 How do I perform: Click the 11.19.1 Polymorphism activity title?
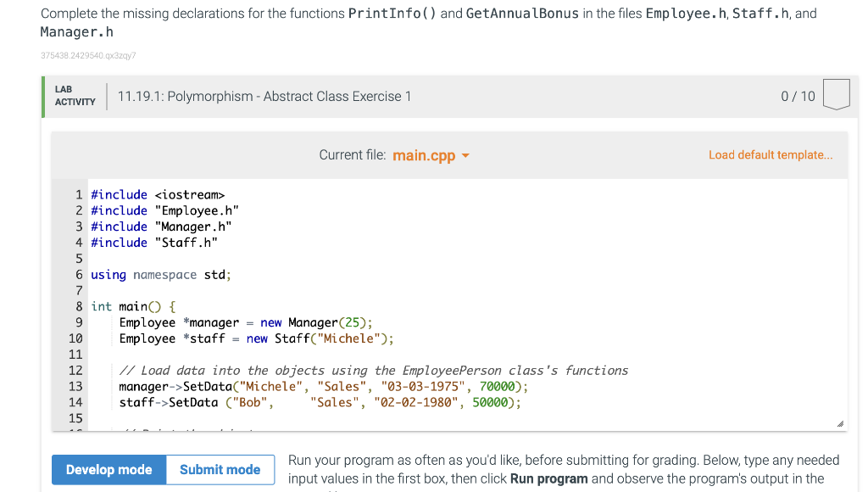click(x=263, y=96)
